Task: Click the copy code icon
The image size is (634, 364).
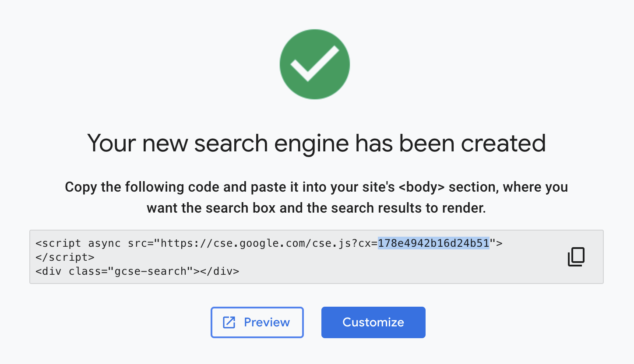Action: point(576,257)
